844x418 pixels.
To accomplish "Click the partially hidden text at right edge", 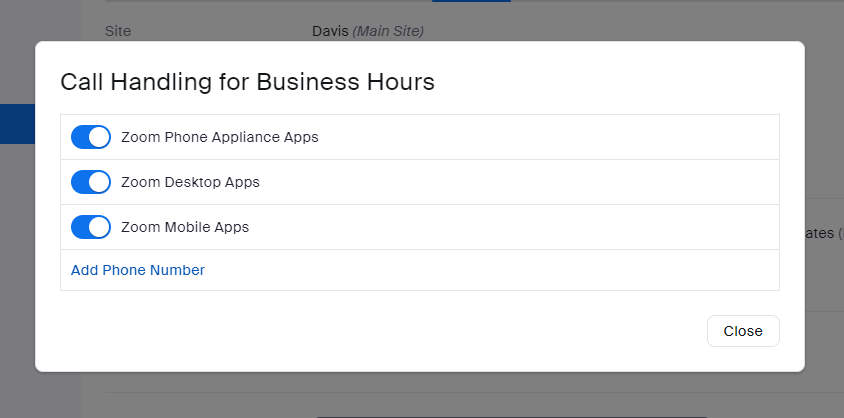I will [x=824, y=233].
